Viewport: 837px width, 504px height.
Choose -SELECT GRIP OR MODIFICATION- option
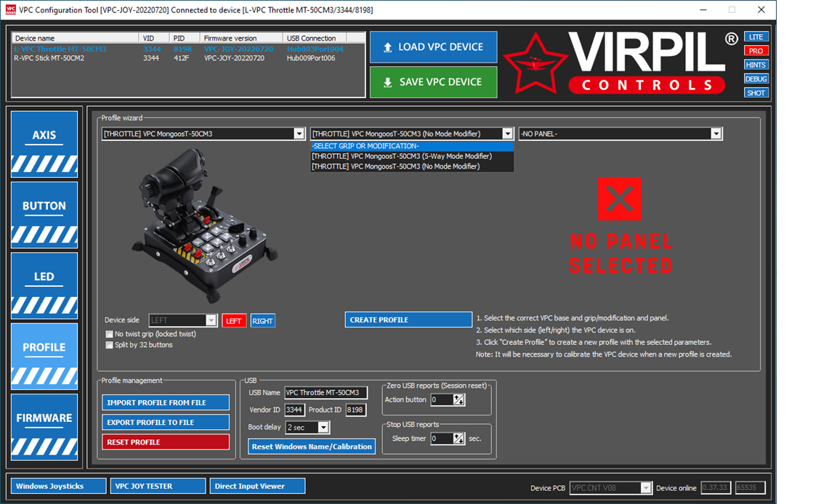(x=412, y=146)
